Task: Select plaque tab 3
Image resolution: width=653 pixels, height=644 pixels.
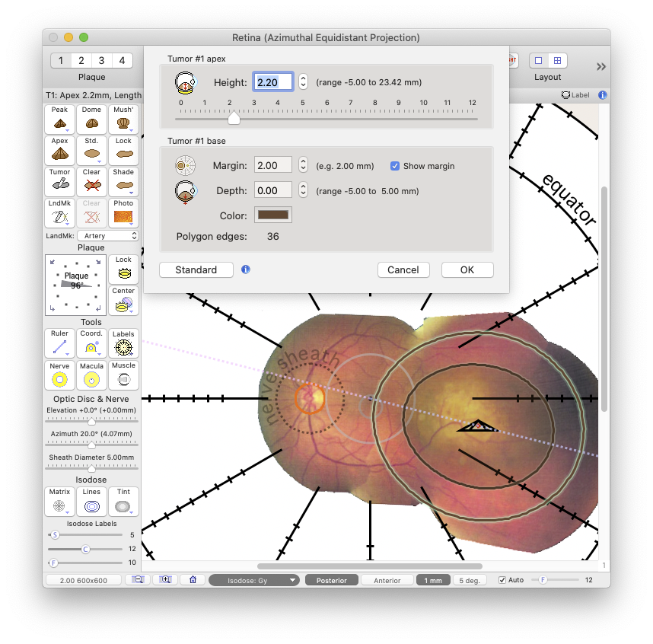Action: [x=100, y=61]
